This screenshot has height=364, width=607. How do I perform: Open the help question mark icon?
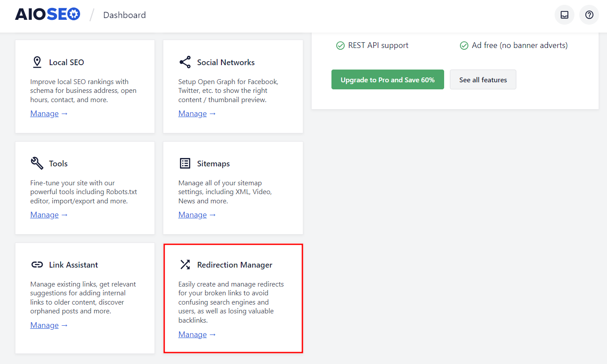tap(589, 15)
